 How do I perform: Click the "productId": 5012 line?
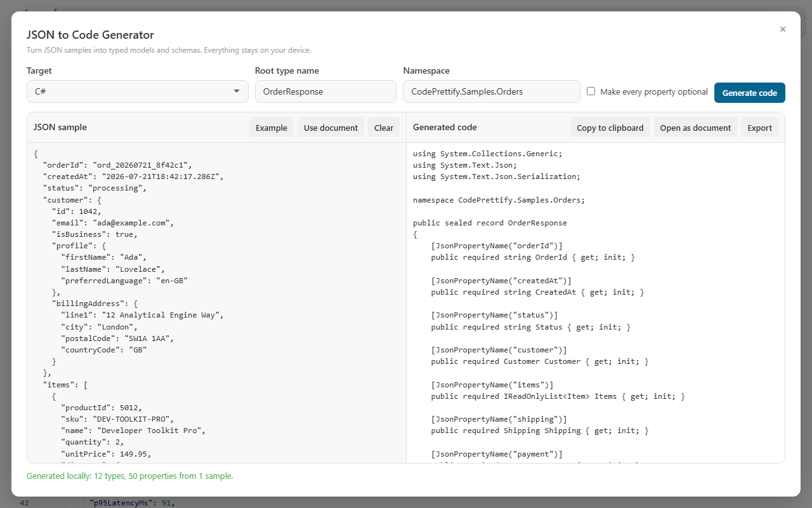coord(101,408)
